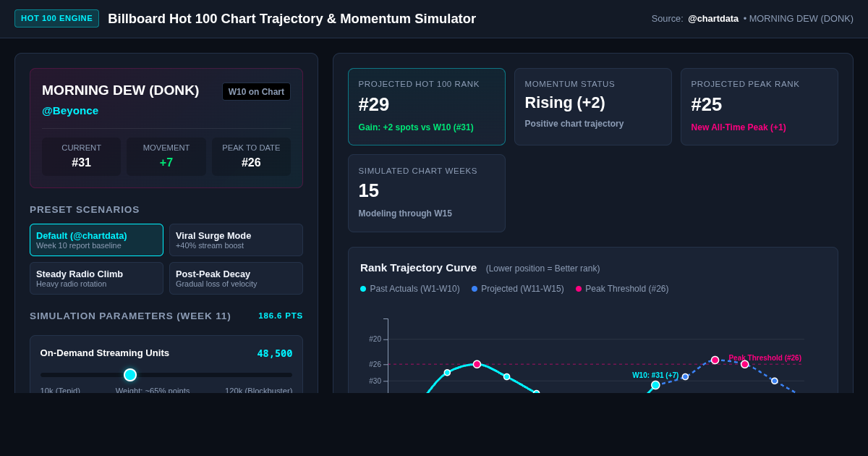The height and width of the screenshot is (456, 868).
Task: Click the W10 on Chart badge
Action: click(256, 92)
